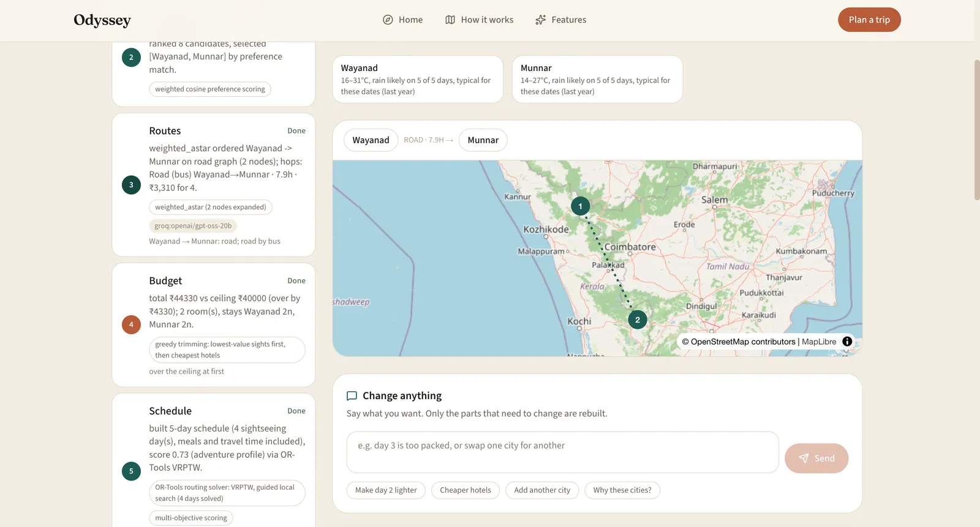Open the Plan a trip button
This screenshot has width=980, height=527.
[869, 20]
